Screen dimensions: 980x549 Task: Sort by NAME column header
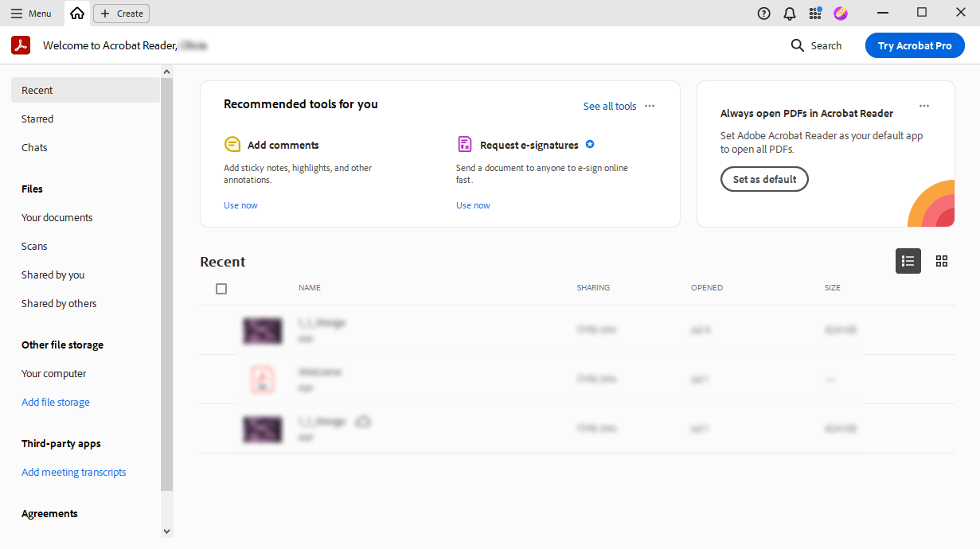pos(310,288)
